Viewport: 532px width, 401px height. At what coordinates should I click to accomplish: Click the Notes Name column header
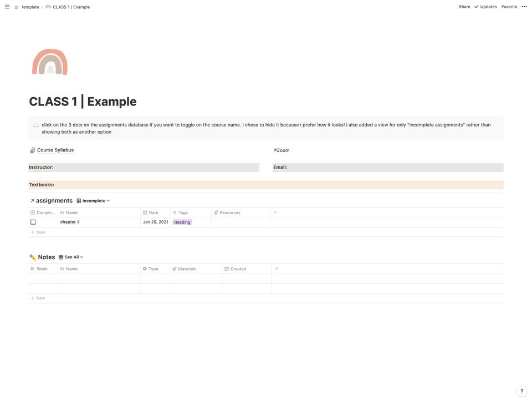pyautogui.click(x=99, y=268)
